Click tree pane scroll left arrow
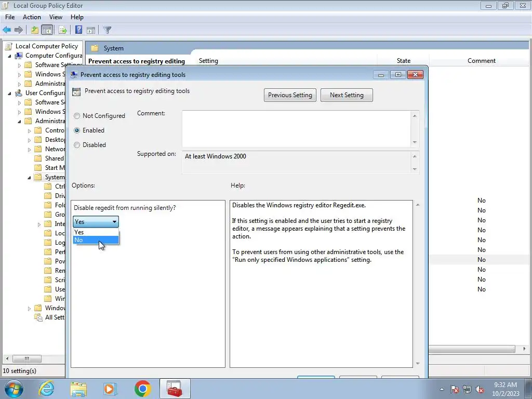 [7, 358]
